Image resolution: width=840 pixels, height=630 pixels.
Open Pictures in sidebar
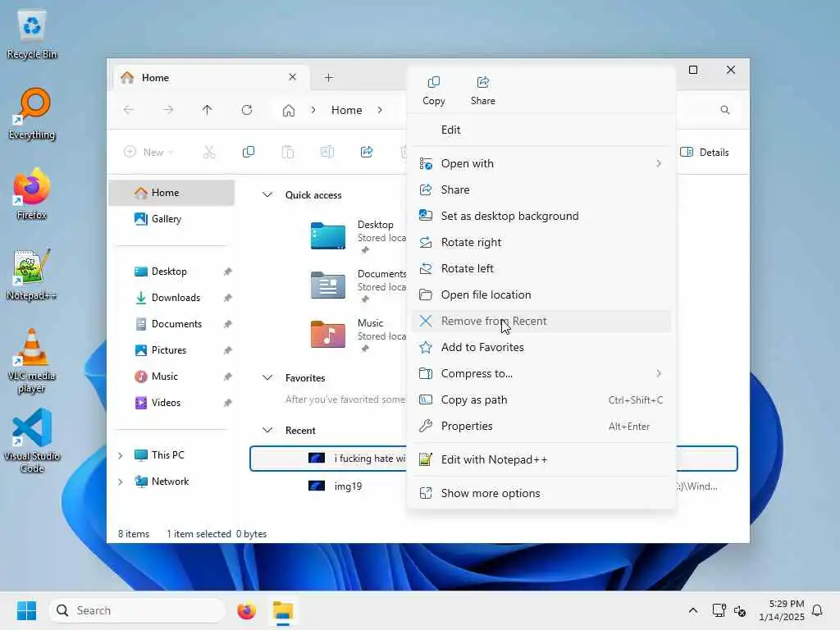171,350
